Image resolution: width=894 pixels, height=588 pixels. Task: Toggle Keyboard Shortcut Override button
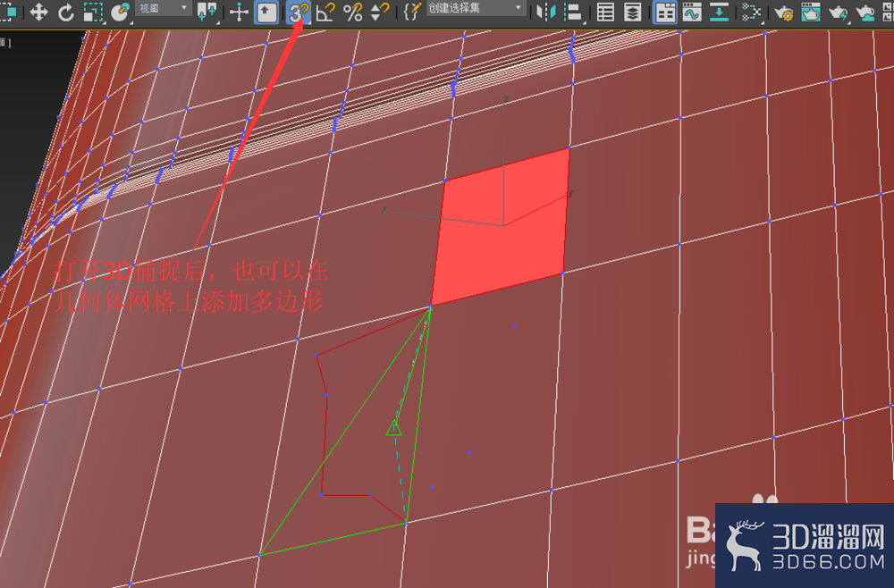tap(266, 12)
